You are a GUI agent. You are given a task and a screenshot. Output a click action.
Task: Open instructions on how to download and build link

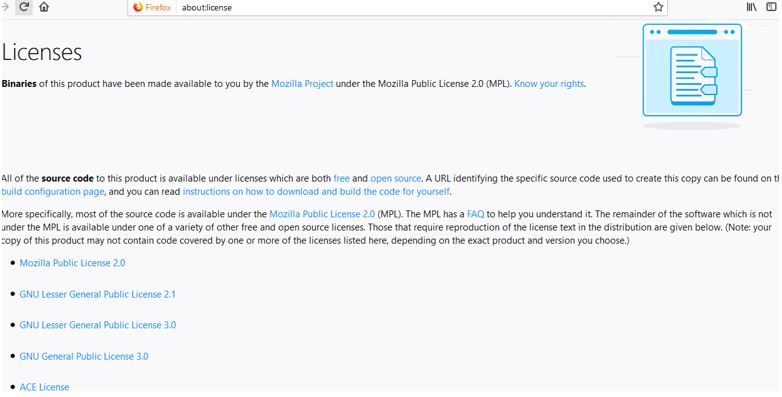(316, 192)
